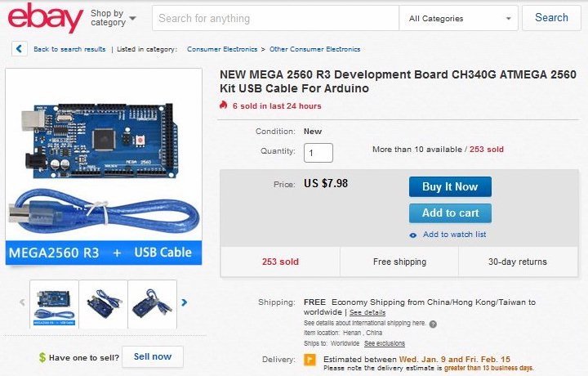Viewport: 588px width, 376px height.
Task: Click the Add to watch list link
Action: [x=454, y=235]
